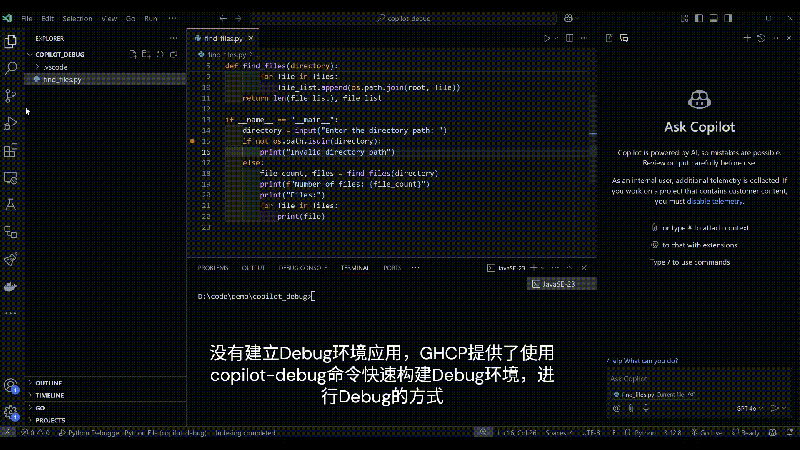Image resolution: width=800 pixels, height=450 pixels.
Task: Click the Python Debugger status bar item
Action: pyautogui.click(x=132, y=433)
